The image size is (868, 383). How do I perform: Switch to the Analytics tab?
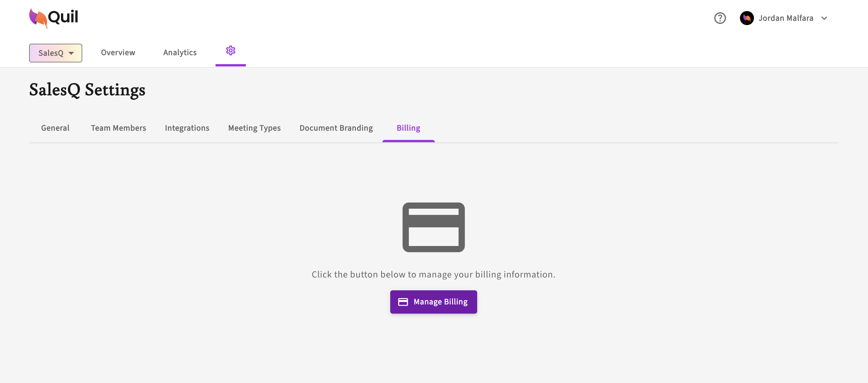pos(180,52)
